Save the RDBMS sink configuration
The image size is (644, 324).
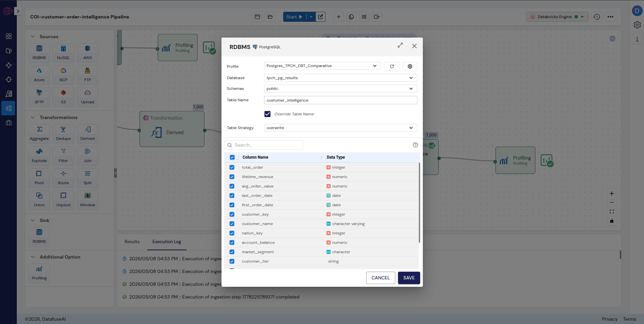[409, 278]
